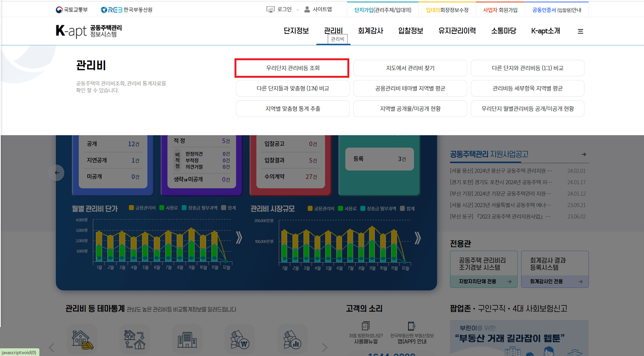Click the left carousel arrow on the dashboard
644x356 pixels.
tap(56, 173)
